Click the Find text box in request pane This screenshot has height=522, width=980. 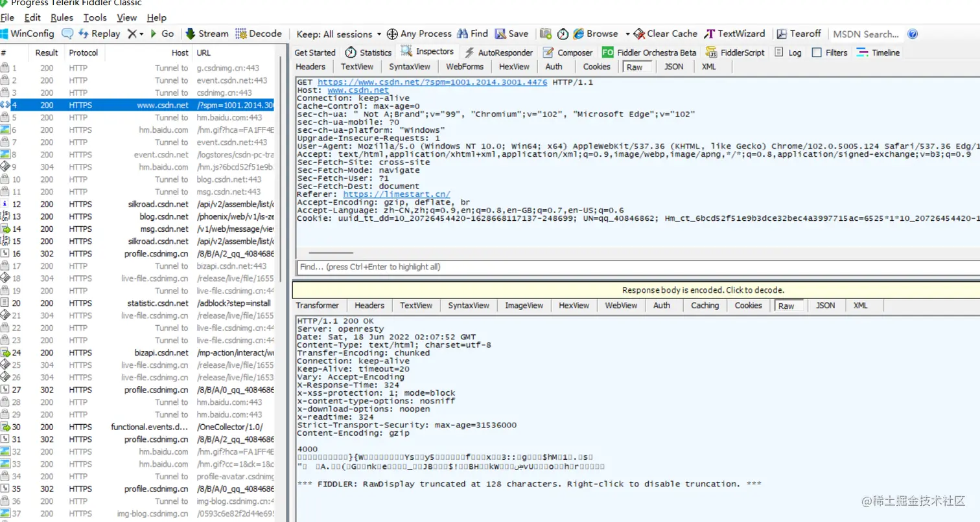click(638, 267)
